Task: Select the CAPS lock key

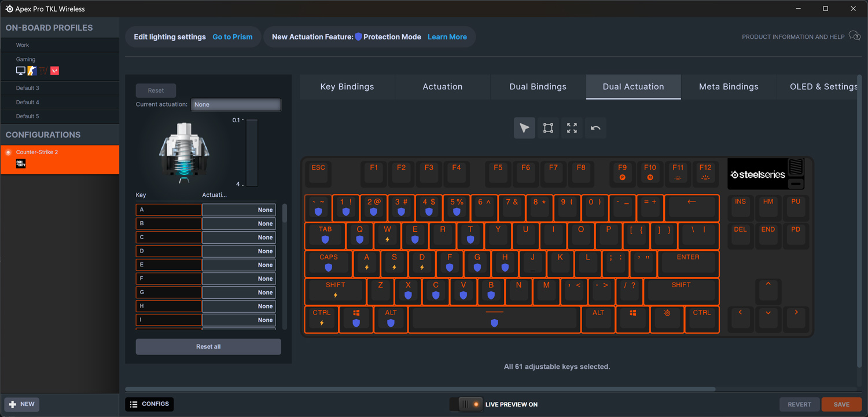Action: (328, 264)
